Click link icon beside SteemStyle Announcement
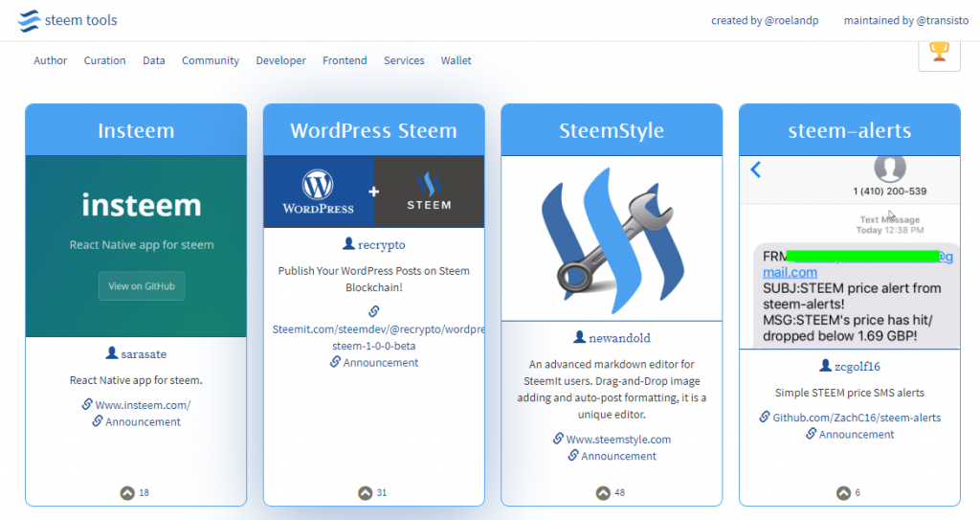The image size is (980, 520). (573, 456)
